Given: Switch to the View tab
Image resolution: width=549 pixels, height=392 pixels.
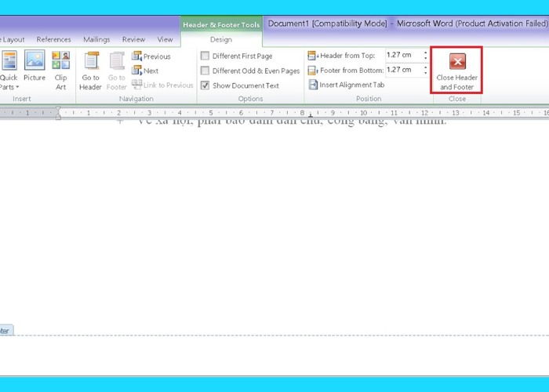Looking at the screenshot, I should coord(165,39).
